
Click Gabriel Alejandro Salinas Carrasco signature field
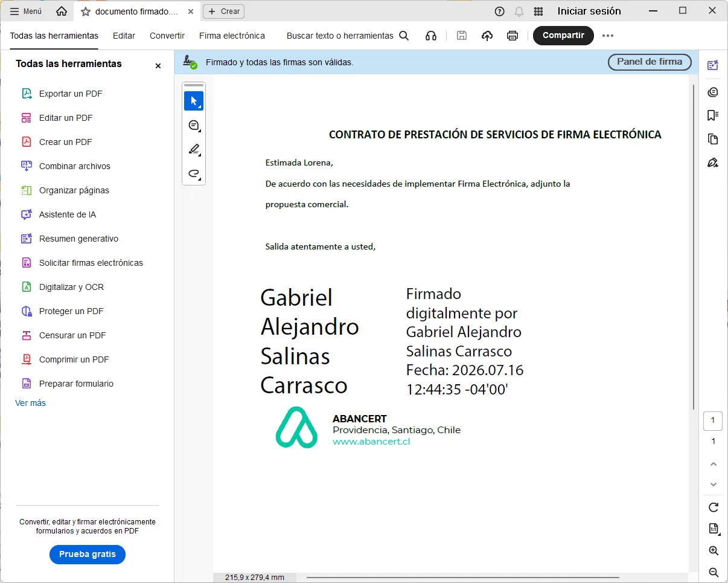click(392, 341)
